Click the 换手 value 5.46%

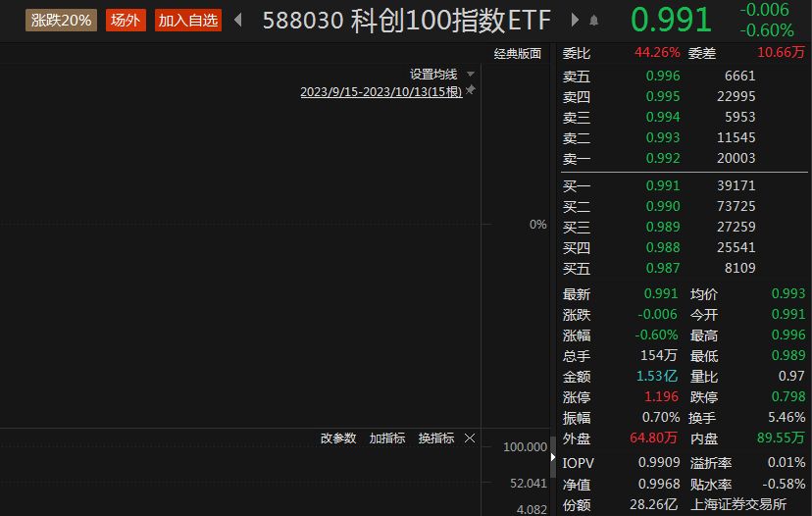tap(787, 418)
